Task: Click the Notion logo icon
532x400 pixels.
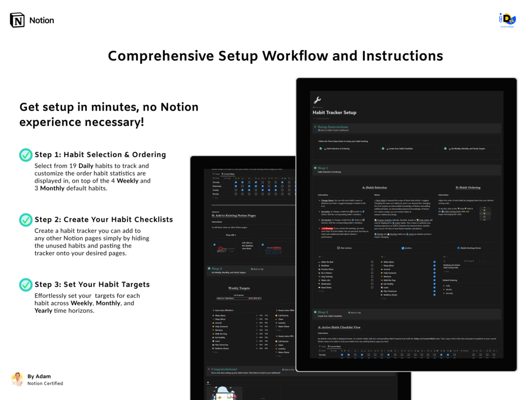Action: 17,20
